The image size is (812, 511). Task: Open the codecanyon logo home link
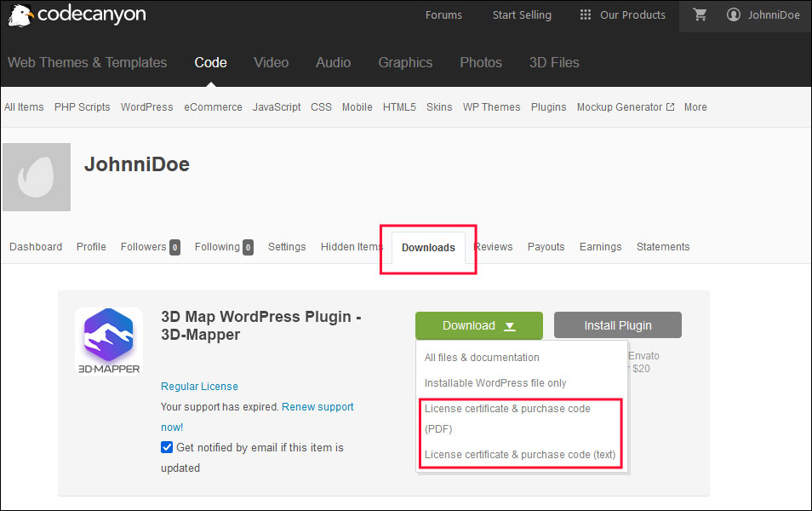pyautogui.click(x=77, y=15)
